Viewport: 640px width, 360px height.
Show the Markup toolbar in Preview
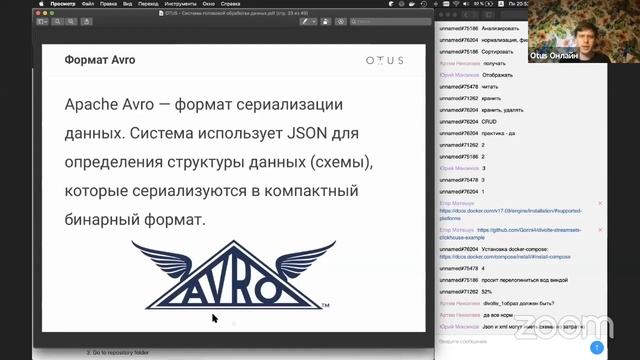341,22
